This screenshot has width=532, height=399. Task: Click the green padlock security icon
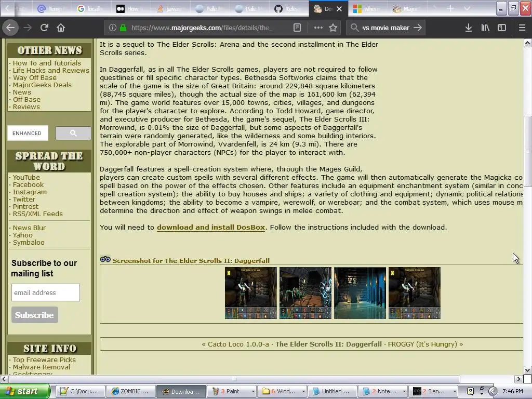click(x=123, y=28)
